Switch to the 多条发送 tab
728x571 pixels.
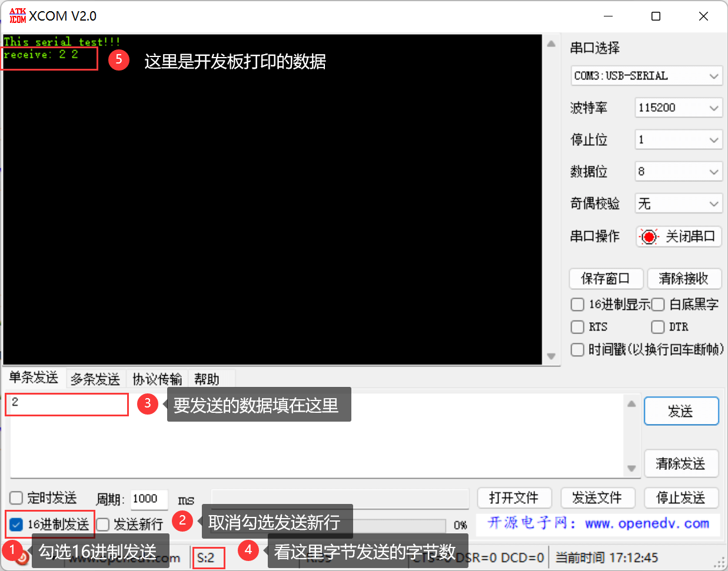95,379
